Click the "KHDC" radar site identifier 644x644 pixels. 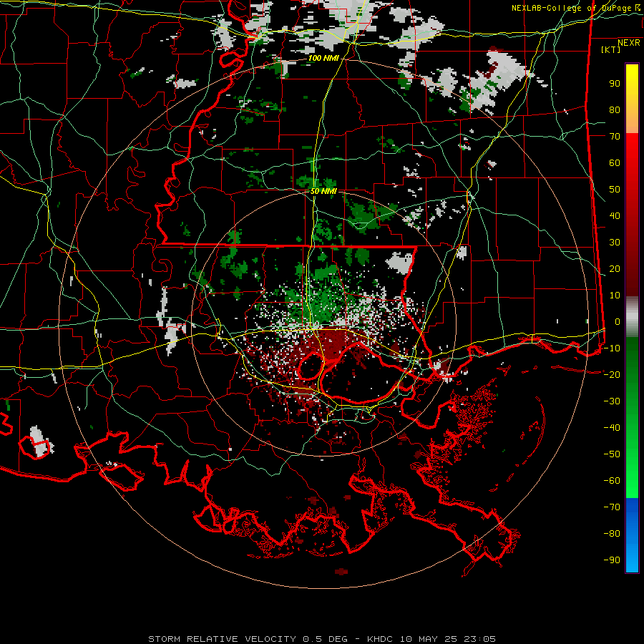pyautogui.click(x=379, y=639)
